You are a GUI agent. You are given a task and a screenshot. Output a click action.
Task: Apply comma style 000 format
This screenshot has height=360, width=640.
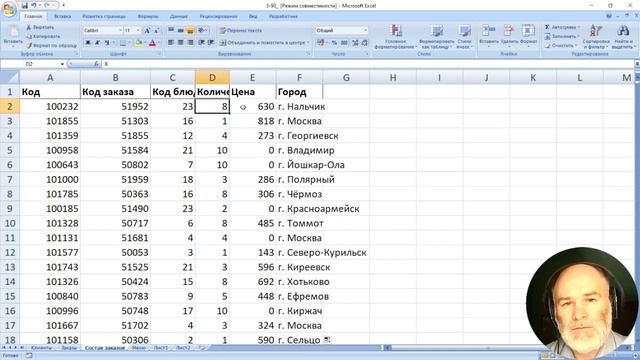[344, 42]
